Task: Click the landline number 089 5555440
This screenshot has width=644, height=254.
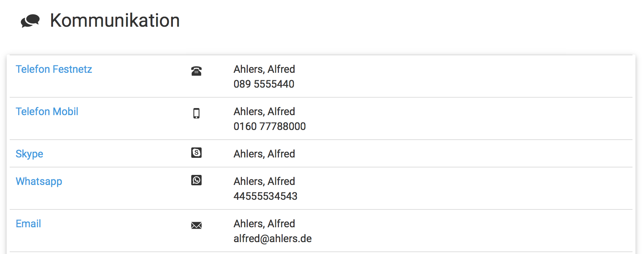Action: [x=264, y=84]
